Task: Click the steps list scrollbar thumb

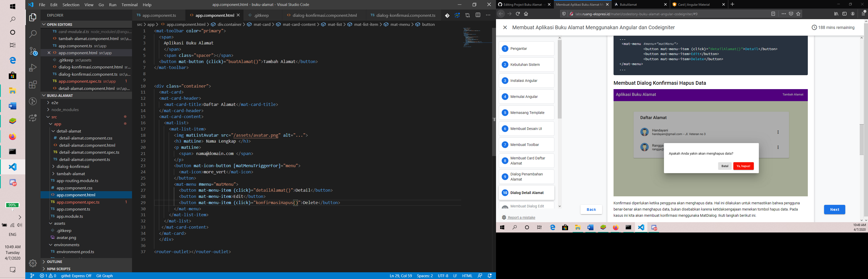Action: click(560, 80)
